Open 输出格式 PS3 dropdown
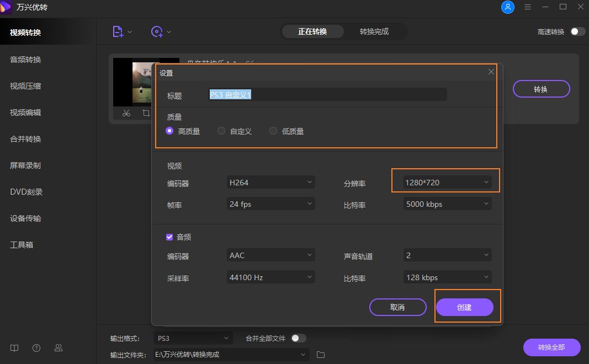The height and width of the screenshot is (364, 589). [x=193, y=338]
